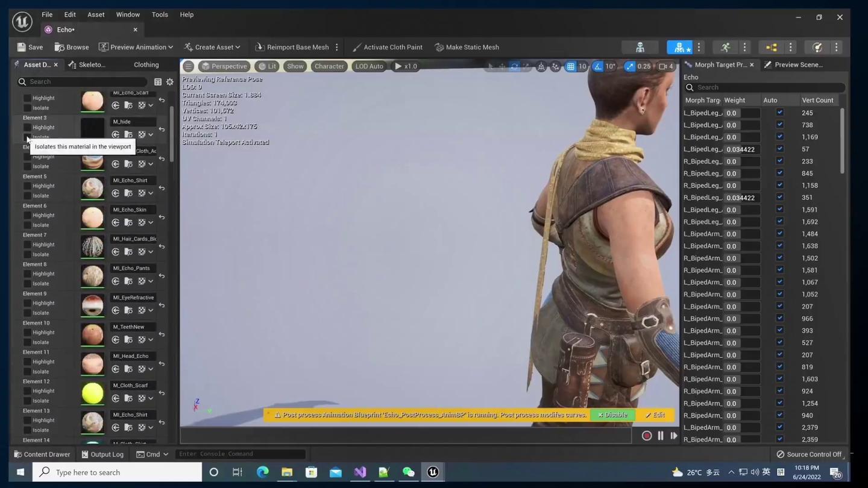
Task: Open the Window menu
Action: click(128, 14)
